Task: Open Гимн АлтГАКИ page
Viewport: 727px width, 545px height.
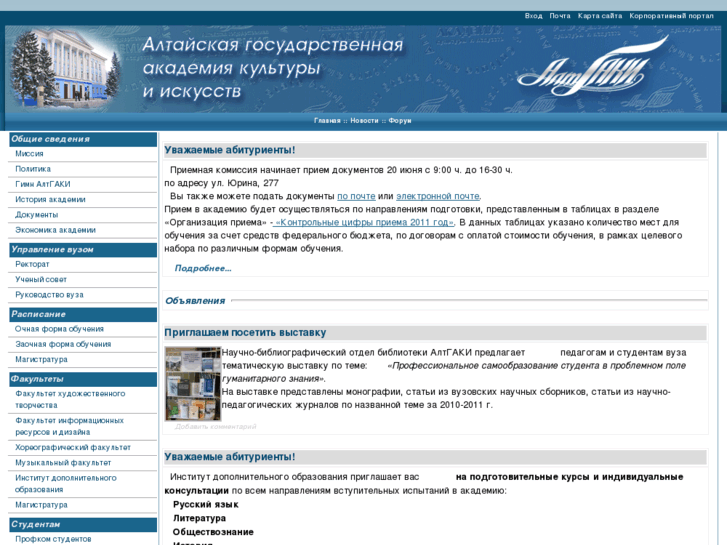Action: (x=43, y=184)
